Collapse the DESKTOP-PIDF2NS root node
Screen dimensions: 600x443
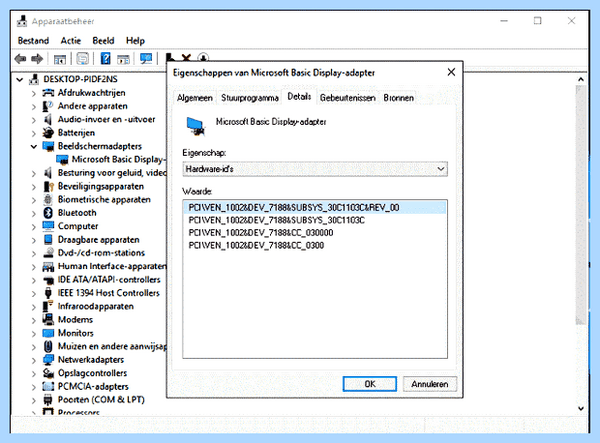[x=20, y=80]
